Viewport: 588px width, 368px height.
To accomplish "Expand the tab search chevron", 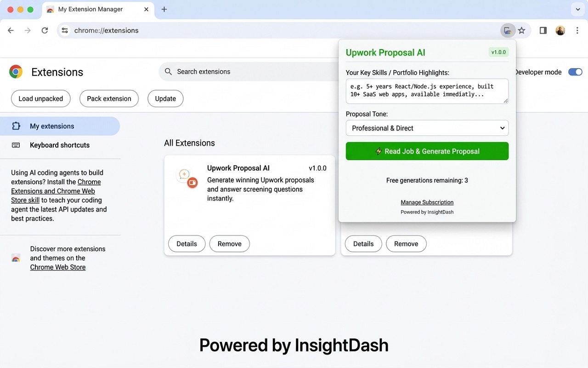I will pyautogui.click(x=578, y=9).
